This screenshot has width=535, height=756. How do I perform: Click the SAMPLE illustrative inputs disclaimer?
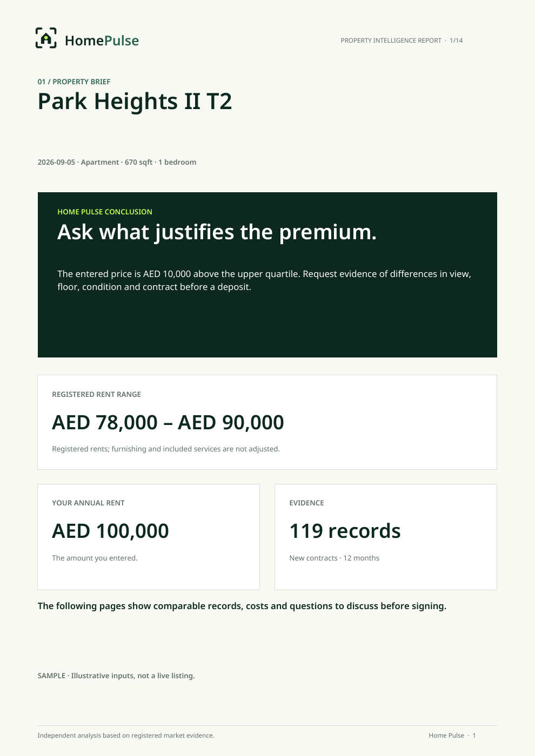[116, 676]
